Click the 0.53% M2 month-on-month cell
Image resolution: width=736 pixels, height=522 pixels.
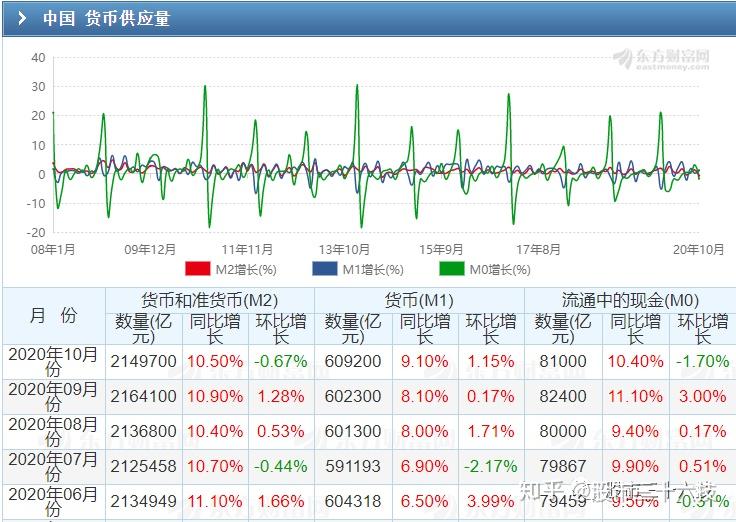(x=281, y=431)
